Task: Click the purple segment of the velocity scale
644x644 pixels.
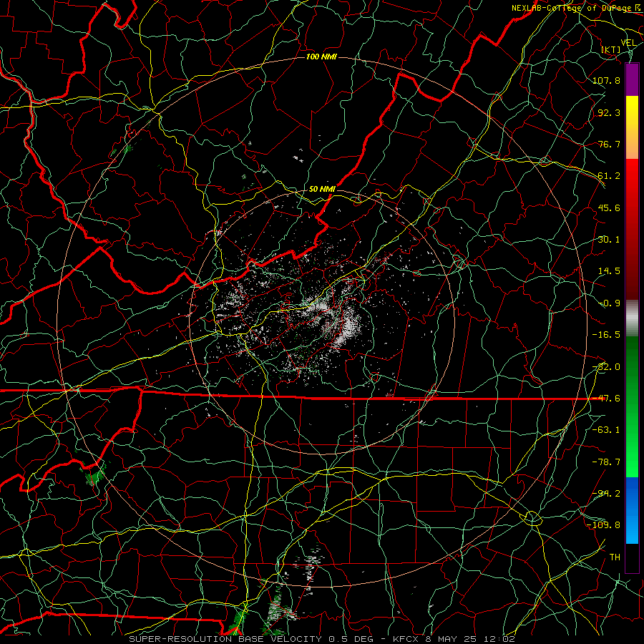Action: [x=632, y=79]
